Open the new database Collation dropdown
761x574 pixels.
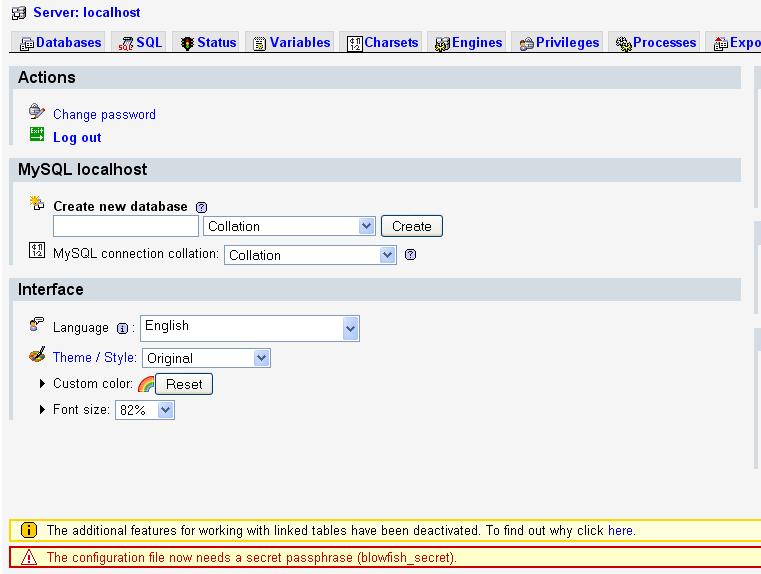[x=289, y=227]
